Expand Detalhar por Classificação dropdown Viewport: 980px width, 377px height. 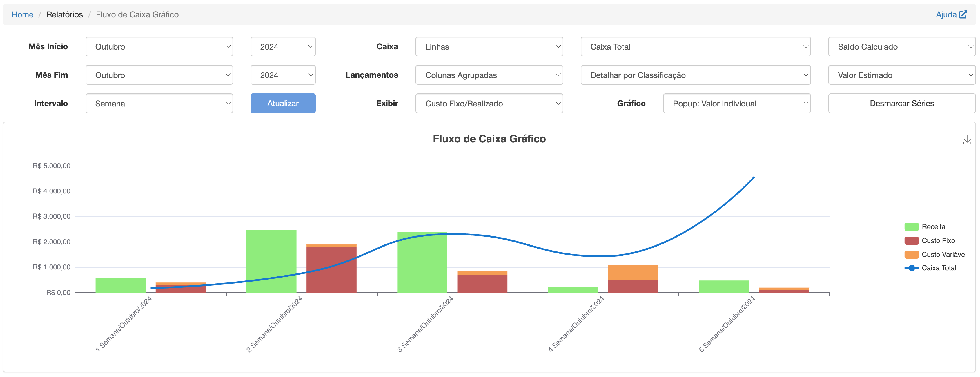click(x=696, y=75)
